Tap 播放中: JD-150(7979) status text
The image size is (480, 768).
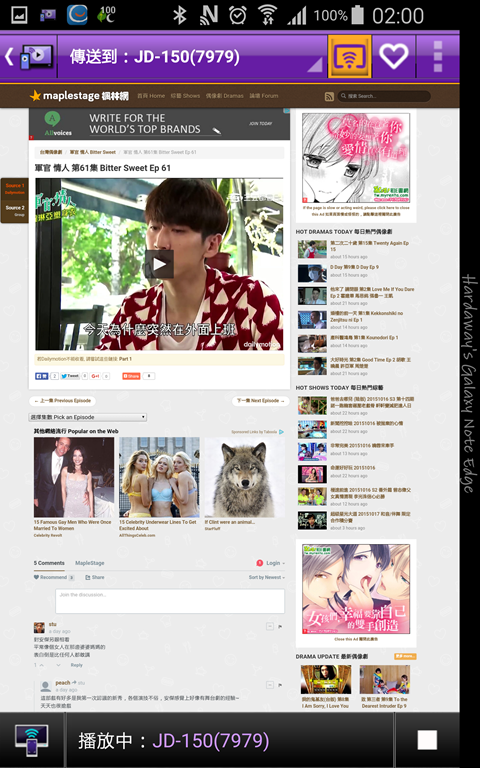pyautogui.click(x=173, y=740)
